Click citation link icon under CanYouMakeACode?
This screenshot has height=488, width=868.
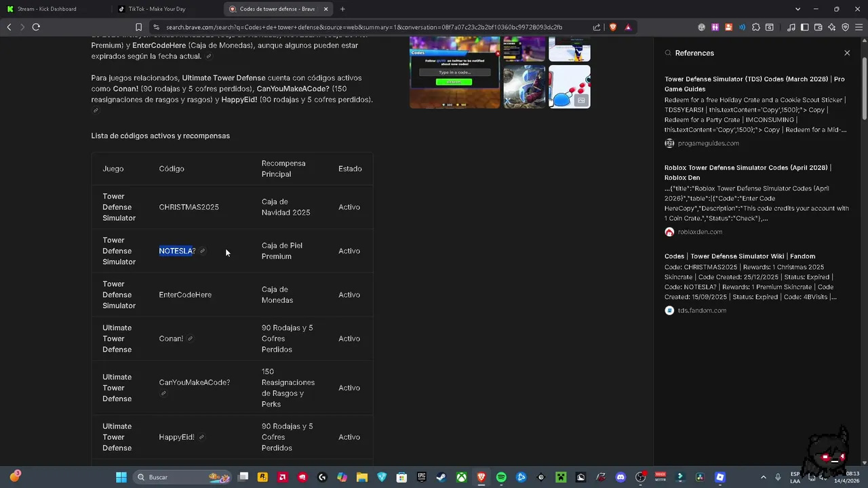click(163, 393)
